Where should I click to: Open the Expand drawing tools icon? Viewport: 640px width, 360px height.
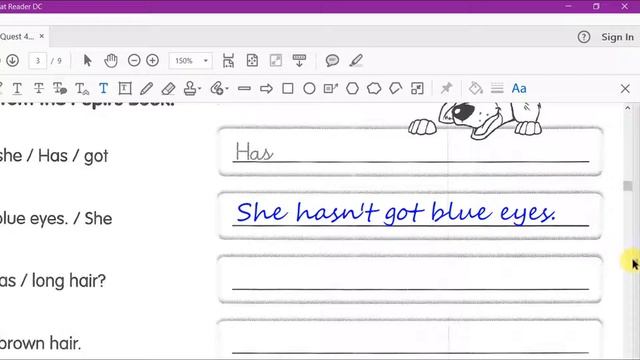tap(417, 89)
